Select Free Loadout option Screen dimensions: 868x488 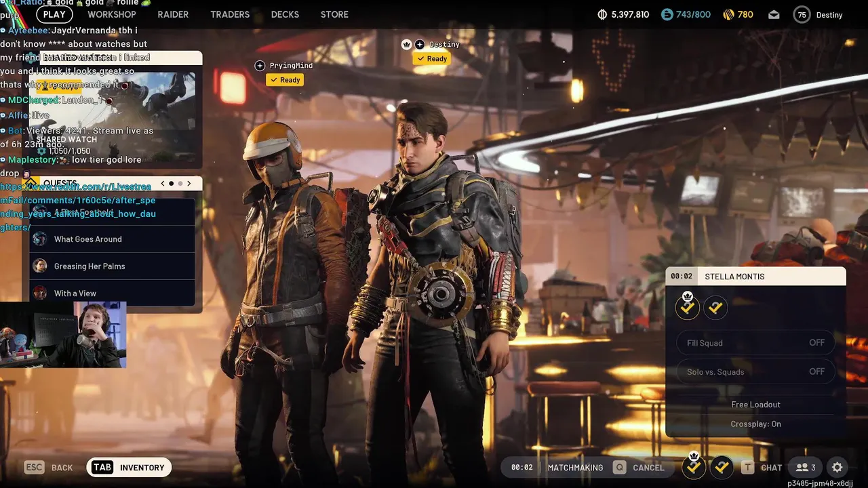(x=755, y=405)
